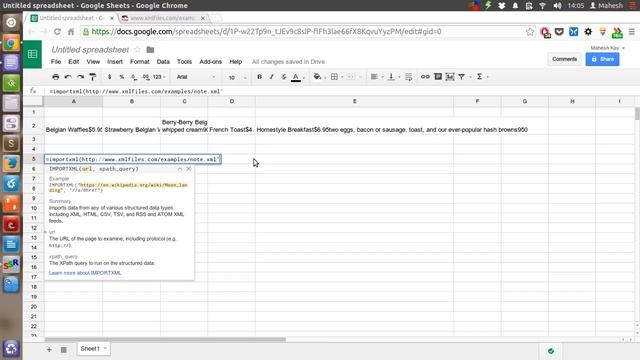Open the Trash in Ubuntu launcher
Viewport: 640px width, 360px height.
pos(11,349)
